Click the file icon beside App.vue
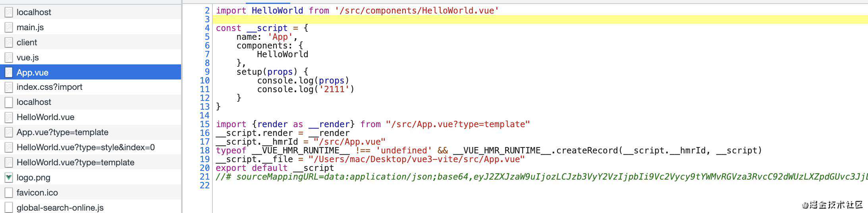 (x=8, y=72)
